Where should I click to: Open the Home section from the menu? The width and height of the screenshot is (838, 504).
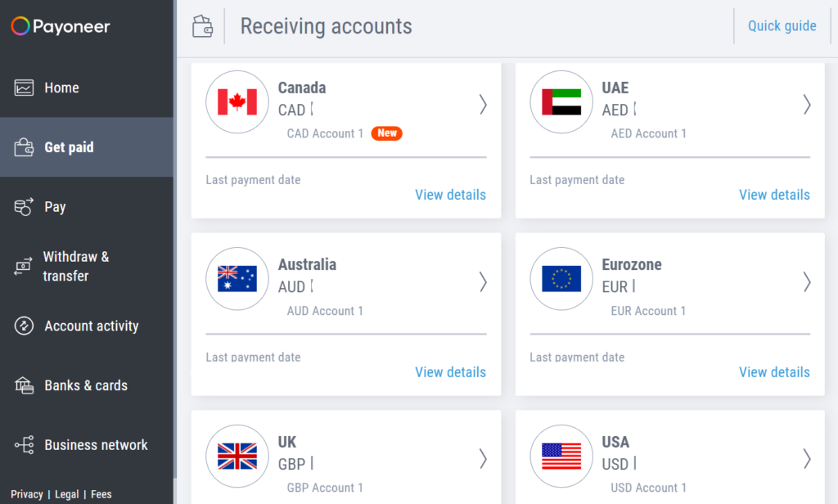click(62, 88)
